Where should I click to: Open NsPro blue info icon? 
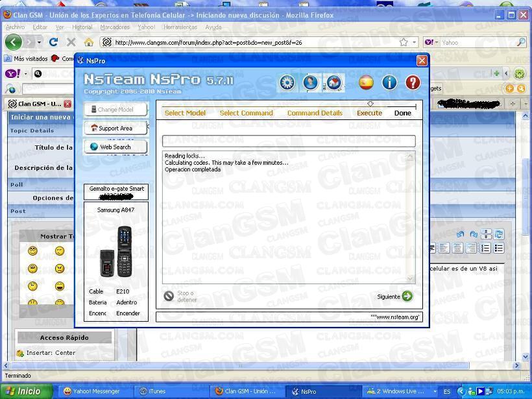(389, 82)
